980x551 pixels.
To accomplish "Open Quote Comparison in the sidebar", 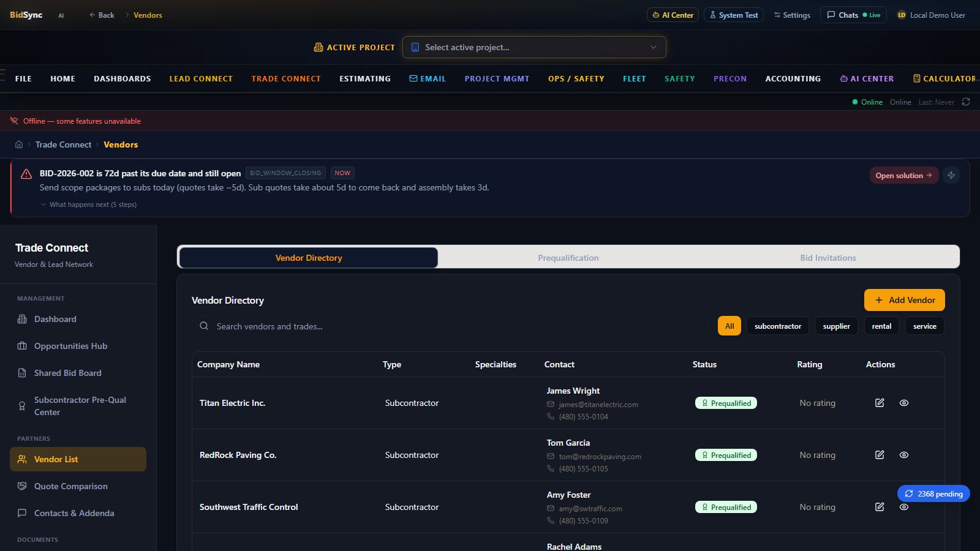I will pyautogui.click(x=78, y=486).
